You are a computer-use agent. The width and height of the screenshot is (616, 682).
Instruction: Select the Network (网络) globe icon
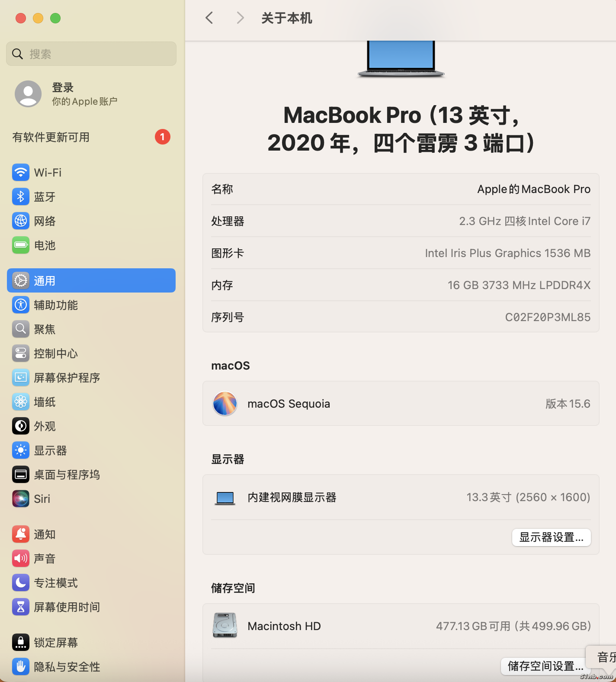[21, 221]
